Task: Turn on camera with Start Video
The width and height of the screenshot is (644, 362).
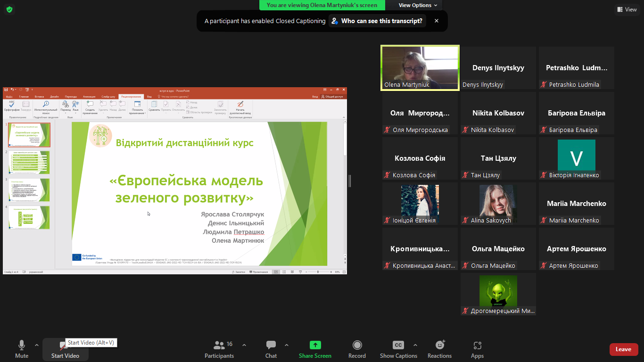Action: coord(65,349)
